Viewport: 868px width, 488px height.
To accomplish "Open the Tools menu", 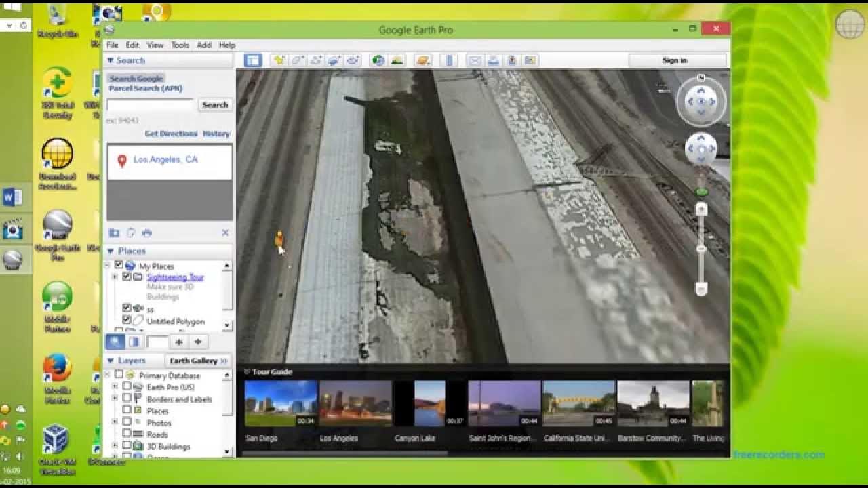I will [180, 45].
